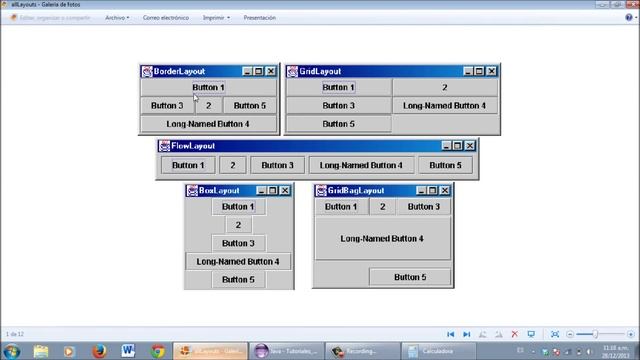Maximize the FlowLayout window
The height and width of the screenshot is (360, 640).
tap(458, 146)
